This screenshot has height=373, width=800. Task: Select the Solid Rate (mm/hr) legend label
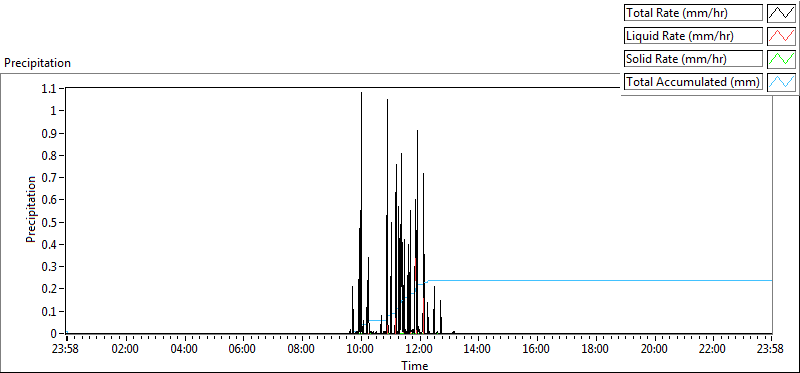[x=694, y=59]
